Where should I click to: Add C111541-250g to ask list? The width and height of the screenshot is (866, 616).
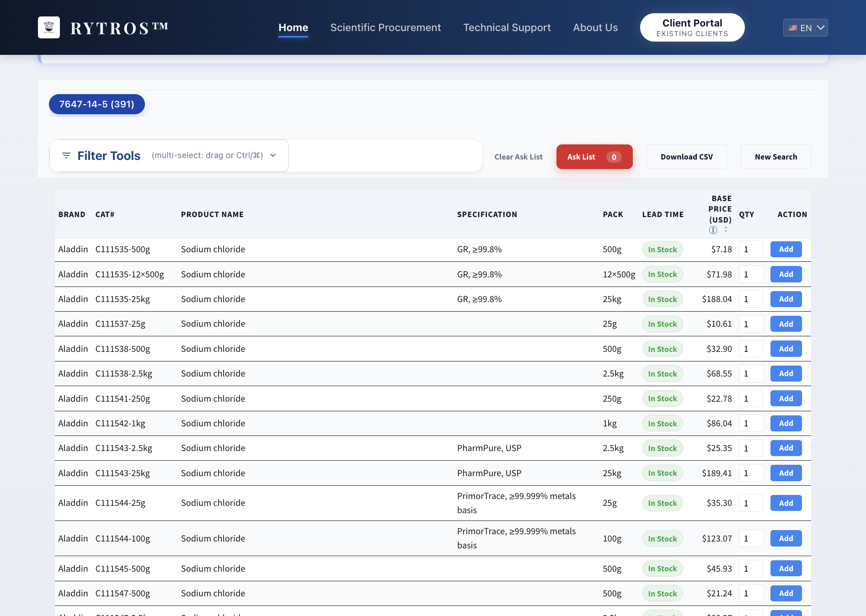tap(786, 398)
